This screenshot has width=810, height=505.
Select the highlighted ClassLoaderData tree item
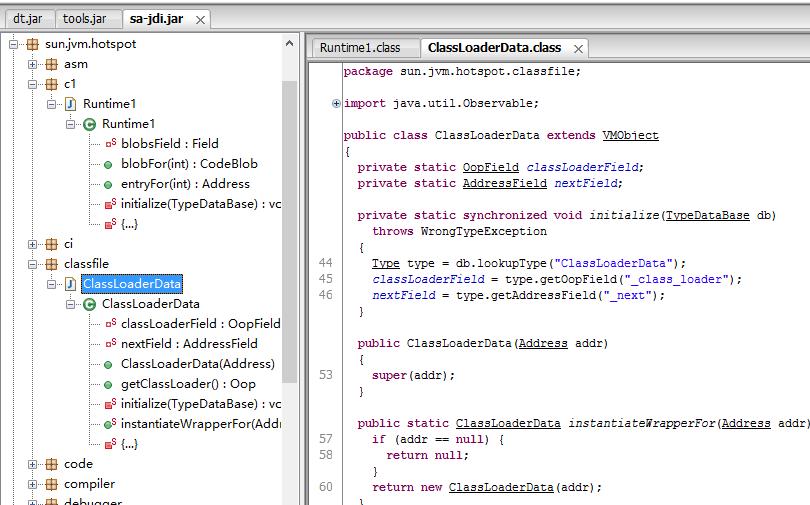coord(132,284)
